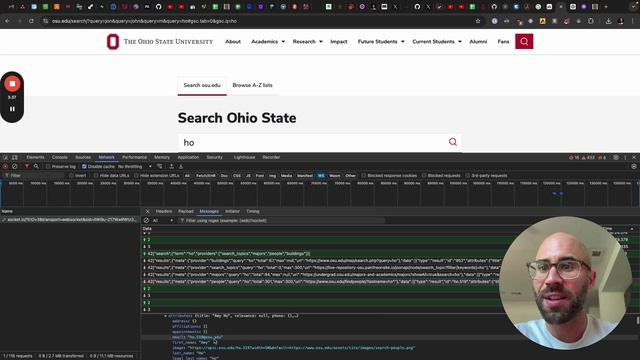Switch to the Sources DevTools tab
This screenshot has height=360, width=640.
click(83, 157)
